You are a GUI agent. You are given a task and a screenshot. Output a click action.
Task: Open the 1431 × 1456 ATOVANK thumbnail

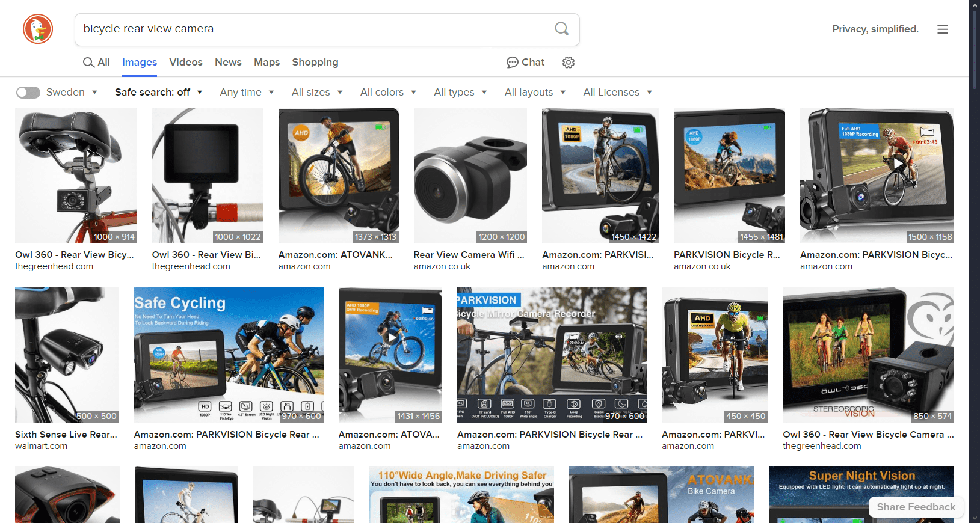point(390,355)
